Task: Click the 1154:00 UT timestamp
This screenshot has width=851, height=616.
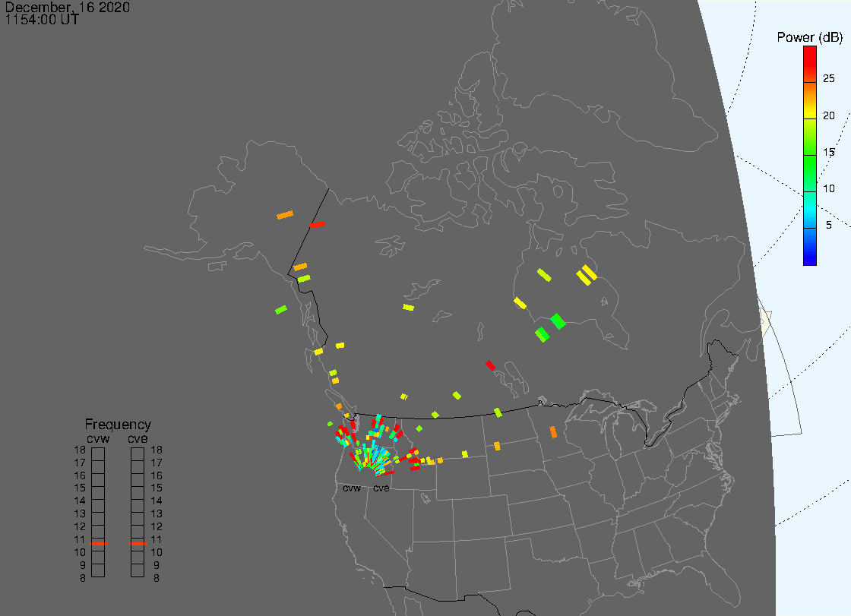Action: pos(42,20)
